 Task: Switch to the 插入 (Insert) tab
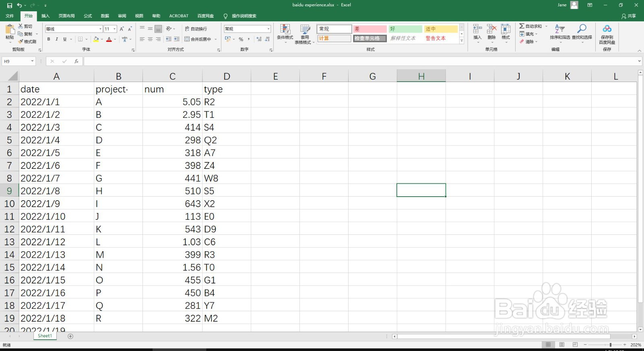(x=45, y=16)
